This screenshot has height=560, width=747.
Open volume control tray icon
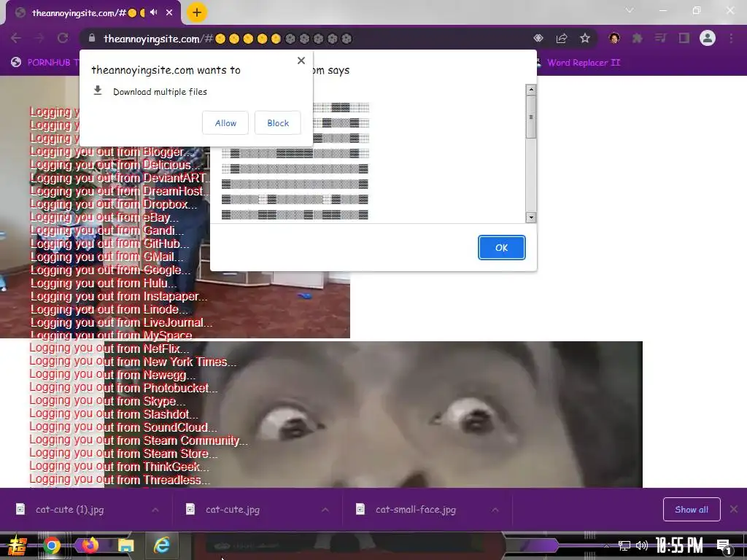tap(642, 545)
